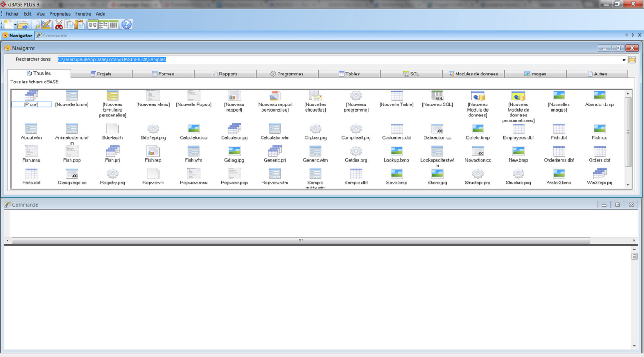Select the [Projet] icon
Screen dimensions: 644x357
click(31, 95)
